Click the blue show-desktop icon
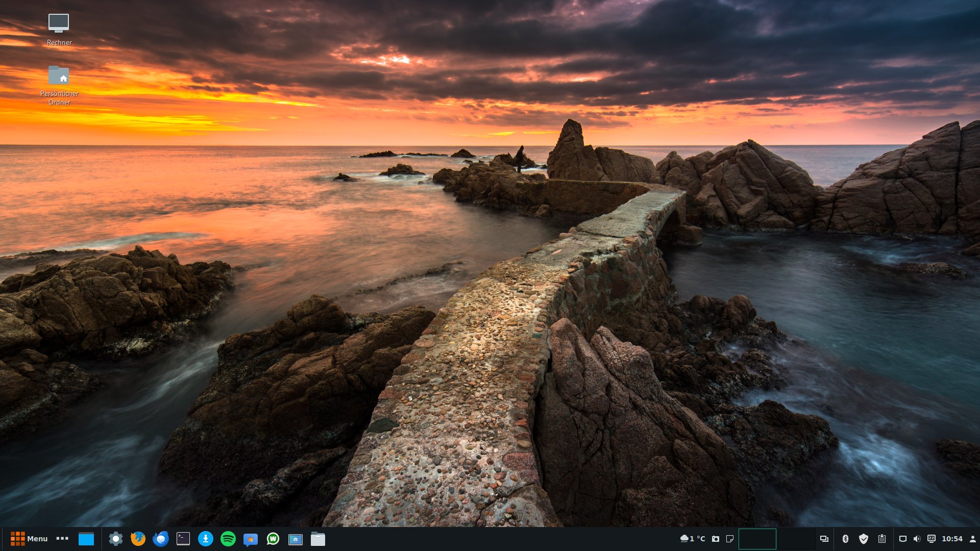The width and height of the screenshot is (980, 551). [x=86, y=539]
